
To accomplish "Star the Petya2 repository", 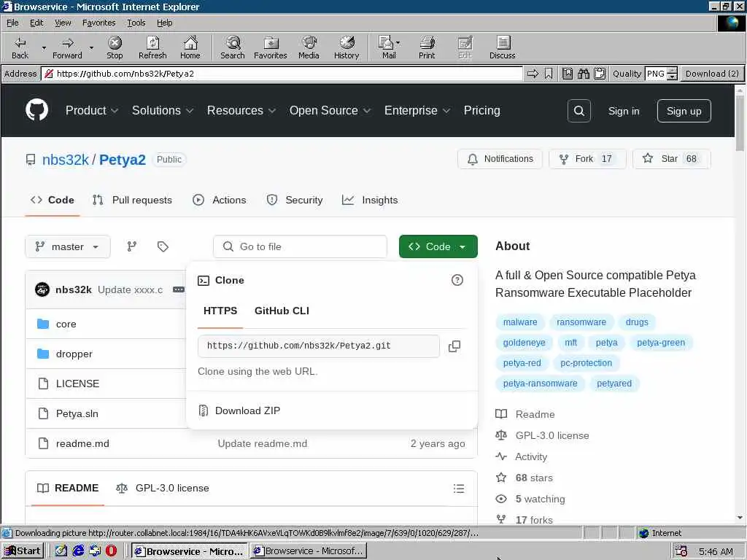I will click(671, 159).
